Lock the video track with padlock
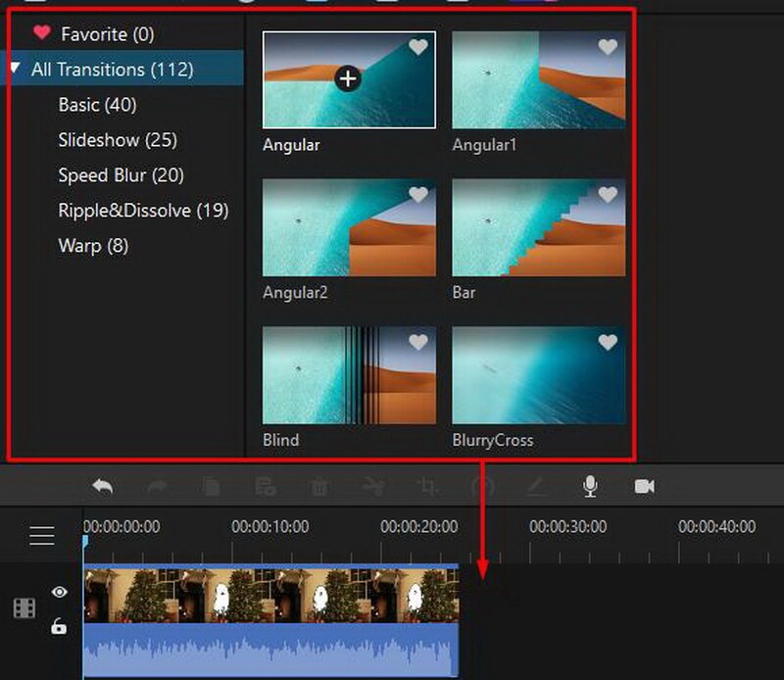Viewport: 784px width, 680px height. pyautogui.click(x=59, y=626)
